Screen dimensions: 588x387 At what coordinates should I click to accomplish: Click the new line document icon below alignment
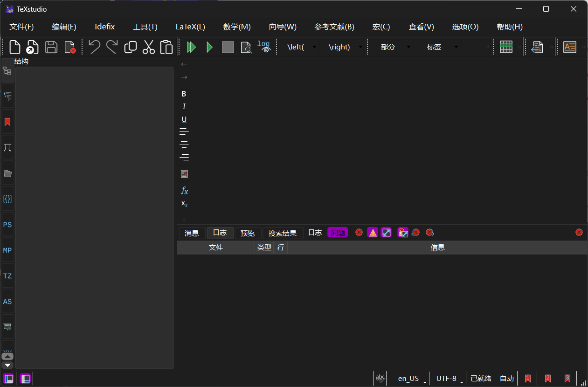pyautogui.click(x=184, y=174)
